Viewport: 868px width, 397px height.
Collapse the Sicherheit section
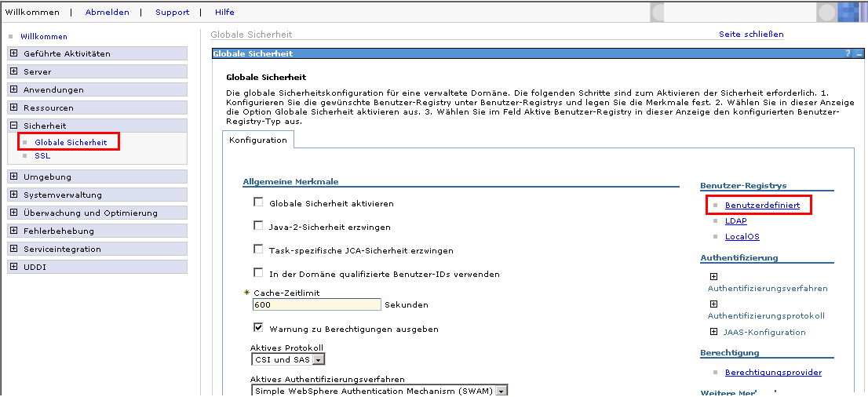coord(14,126)
